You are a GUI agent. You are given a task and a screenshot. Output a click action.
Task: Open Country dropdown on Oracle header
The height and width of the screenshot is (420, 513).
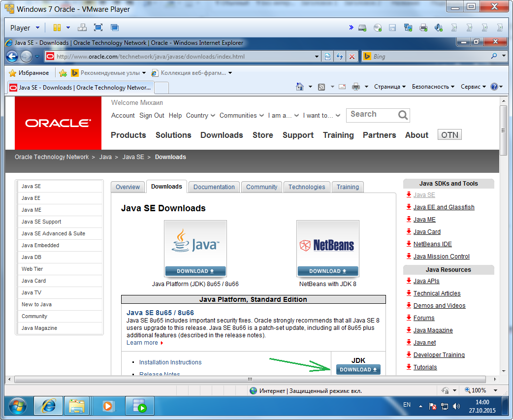click(x=200, y=116)
